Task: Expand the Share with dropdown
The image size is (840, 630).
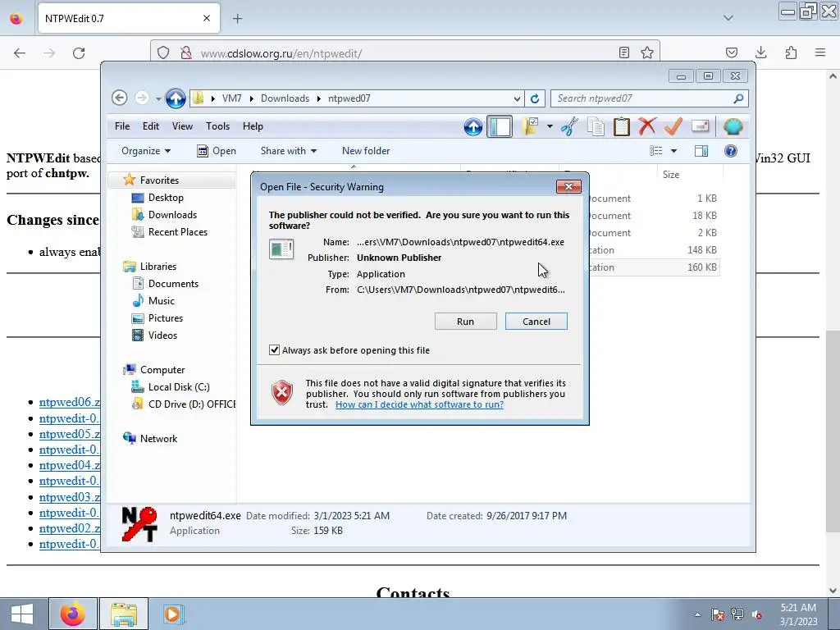Action: tap(288, 151)
